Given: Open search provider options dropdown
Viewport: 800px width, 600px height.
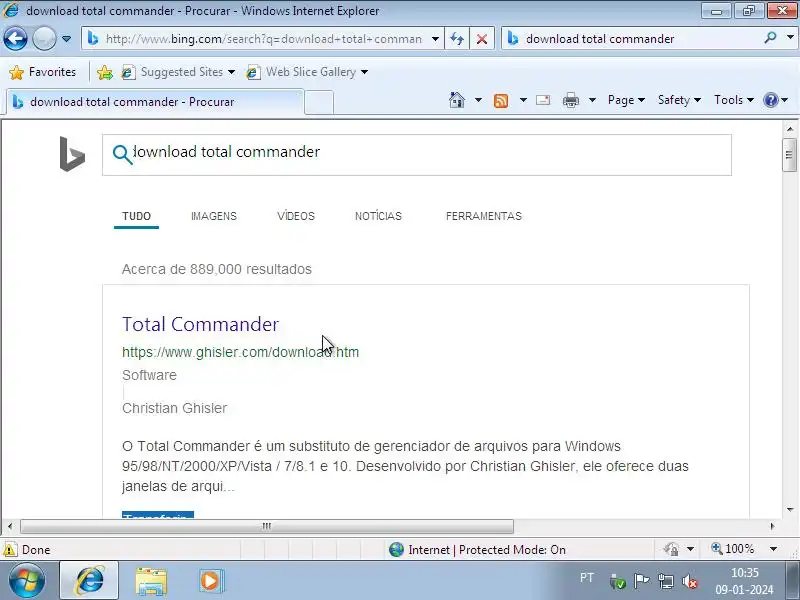Looking at the screenshot, I should [x=790, y=38].
